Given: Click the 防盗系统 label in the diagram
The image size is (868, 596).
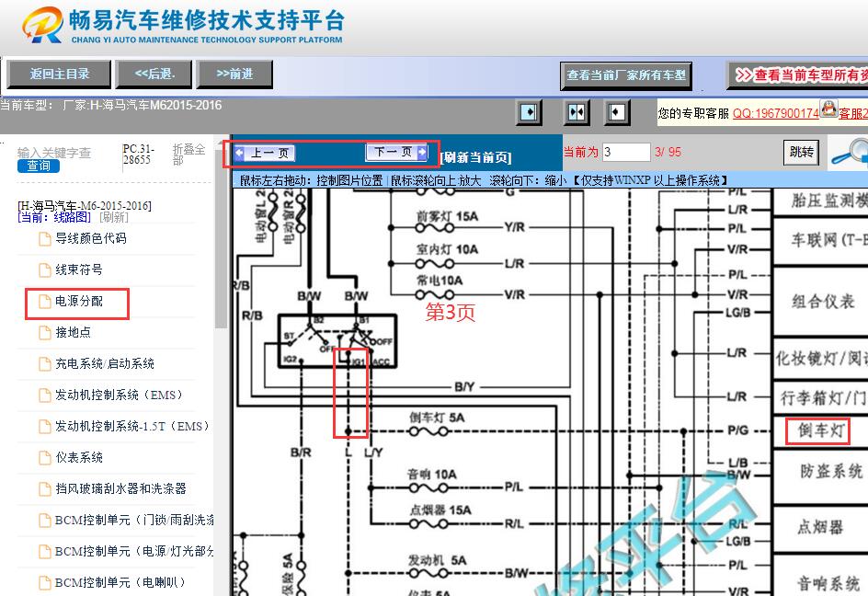Looking at the screenshot, I should tap(831, 471).
